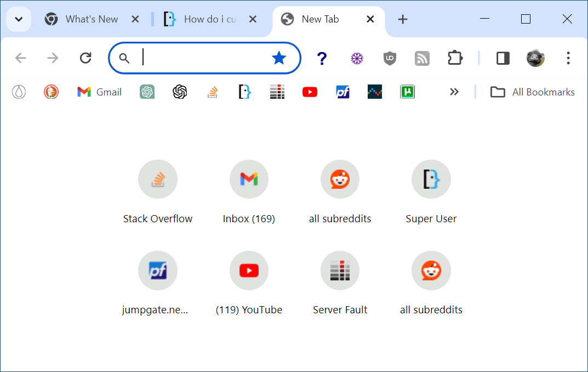Viewport: 588px width, 372px height.
Task: Open the jumpgate.ne... shortcut tile
Action: (x=158, y=284)
